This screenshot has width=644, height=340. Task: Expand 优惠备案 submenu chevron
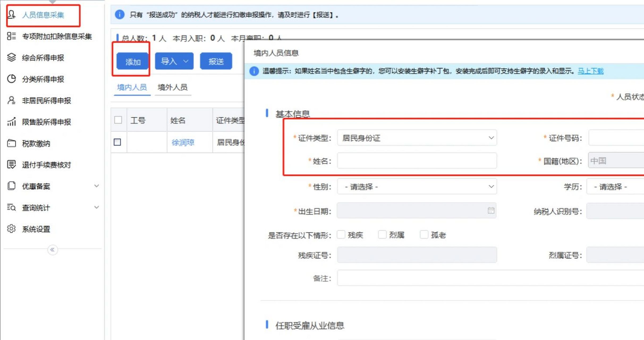tap(97, 186)
